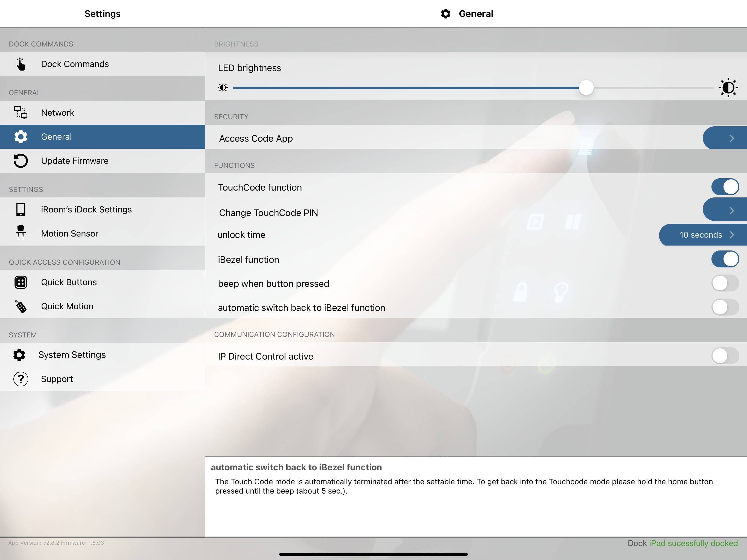The image size is (747, 560).
Task: Tap the General gear icon in sidebar
Action: pyautogui.click(x=21, y=137)
